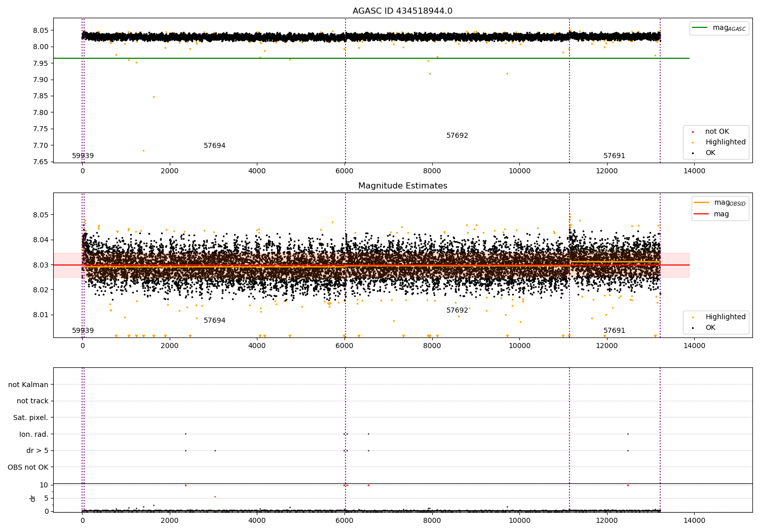Click obsid label 57691 in the AGASC ID plot

614,156
